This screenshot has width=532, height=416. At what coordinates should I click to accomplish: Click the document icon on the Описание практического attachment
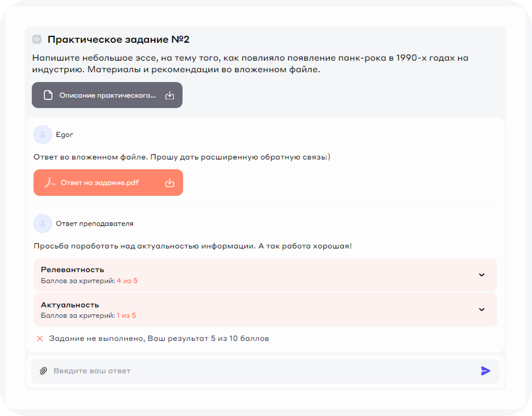click(48, 95)
